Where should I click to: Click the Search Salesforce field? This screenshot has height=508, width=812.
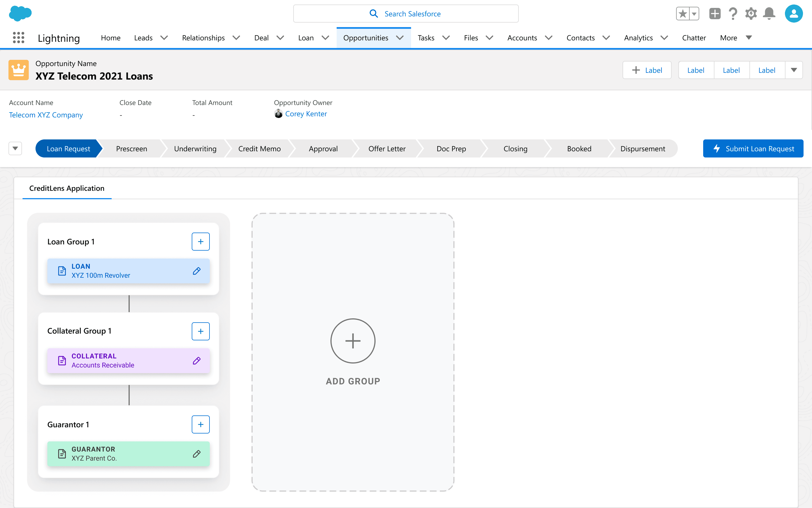406,14
